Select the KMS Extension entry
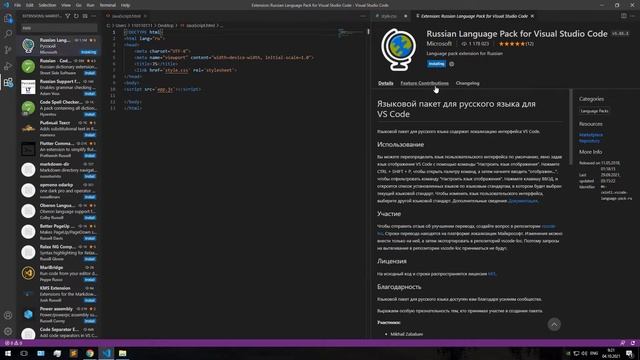The height and width of the screenshot is (360, 640). coord(59,294)
